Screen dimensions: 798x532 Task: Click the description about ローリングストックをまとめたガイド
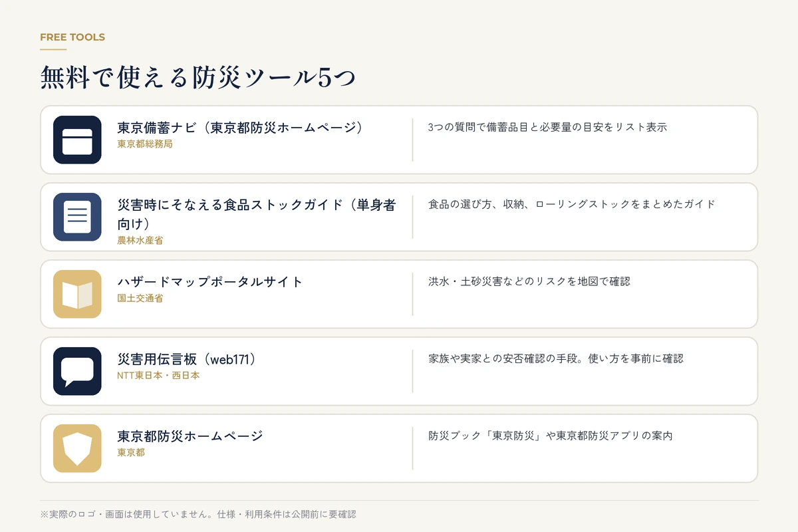click(x=572, y=204)
